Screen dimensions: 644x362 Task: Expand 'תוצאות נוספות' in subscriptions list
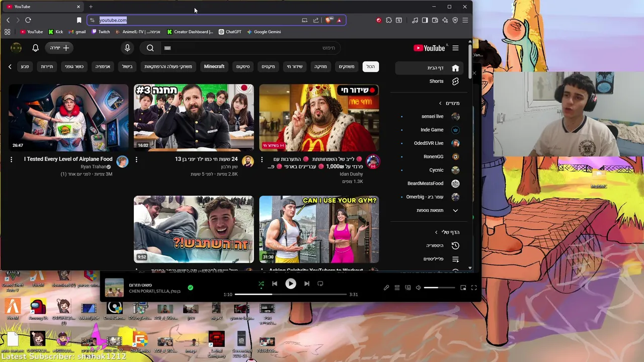430,210
